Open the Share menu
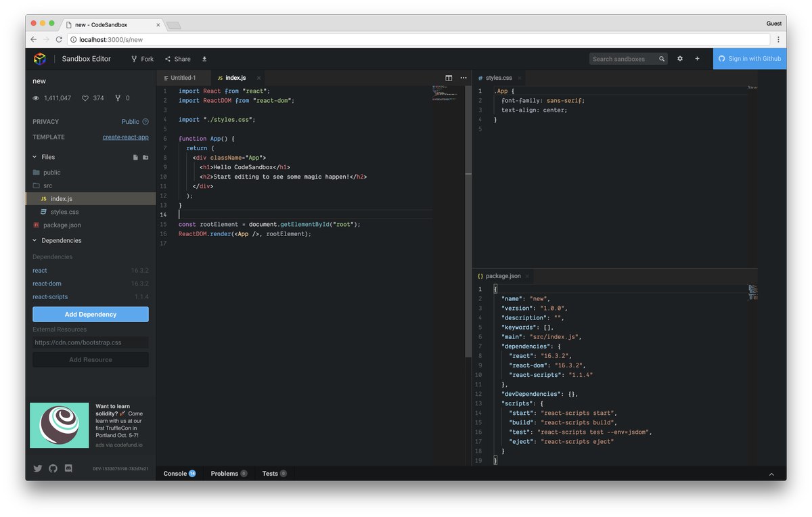The width and height of the screenshot is (812, 517). (178, 59)
